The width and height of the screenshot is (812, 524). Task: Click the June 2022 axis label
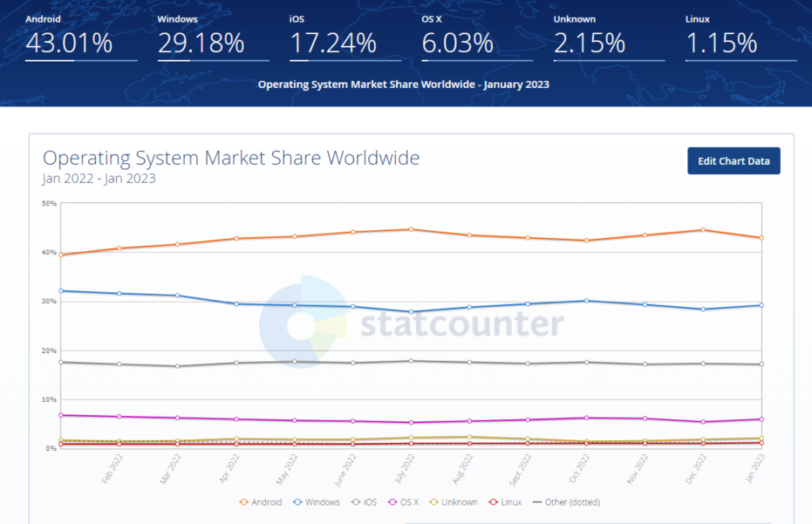tap(345, 470)
